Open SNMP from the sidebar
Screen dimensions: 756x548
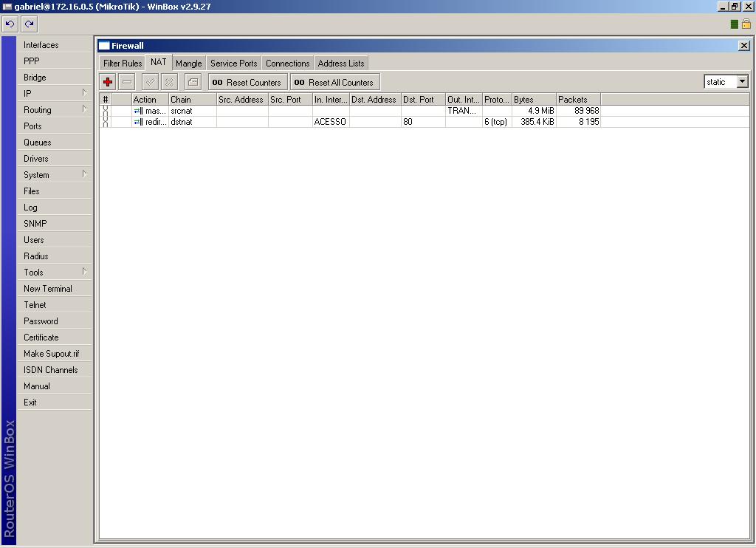pos(55,223)
